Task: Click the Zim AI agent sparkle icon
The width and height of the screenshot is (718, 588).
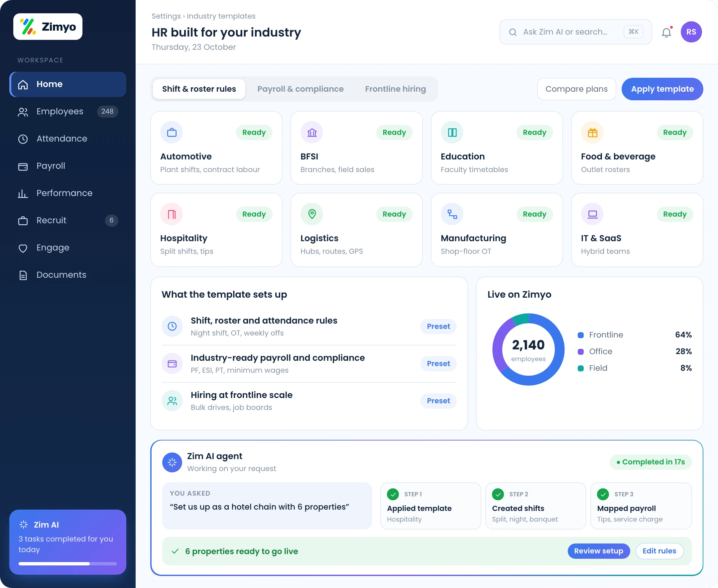Action: 172,462
